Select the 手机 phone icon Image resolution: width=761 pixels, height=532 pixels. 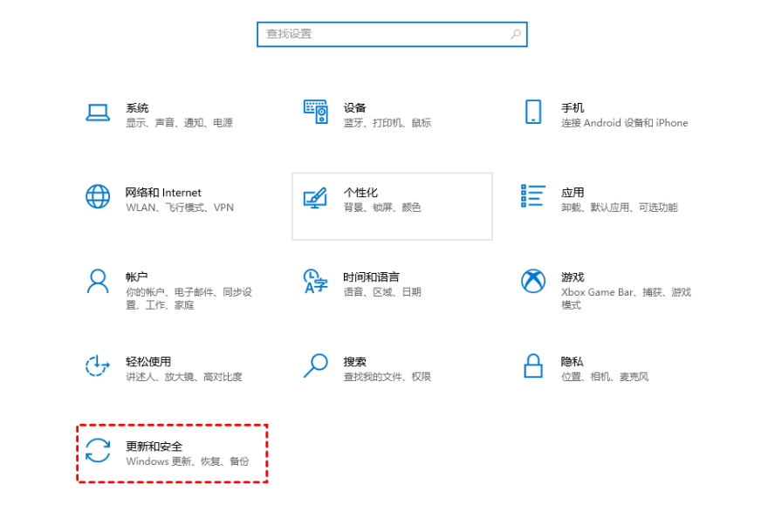click(x=532, y=112)
